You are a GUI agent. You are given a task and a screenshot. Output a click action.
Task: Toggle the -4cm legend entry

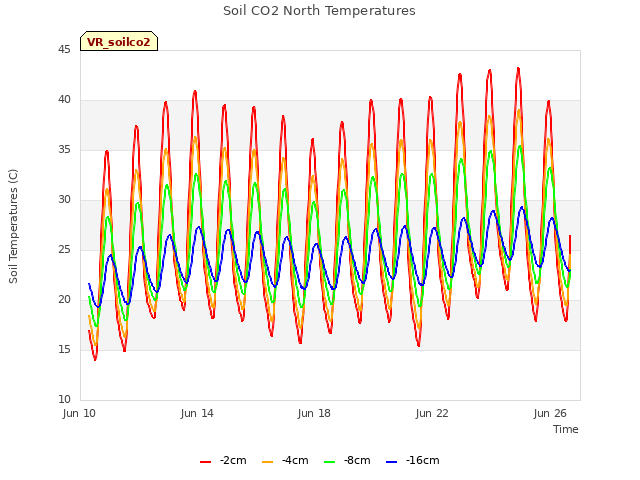[285, 461]
